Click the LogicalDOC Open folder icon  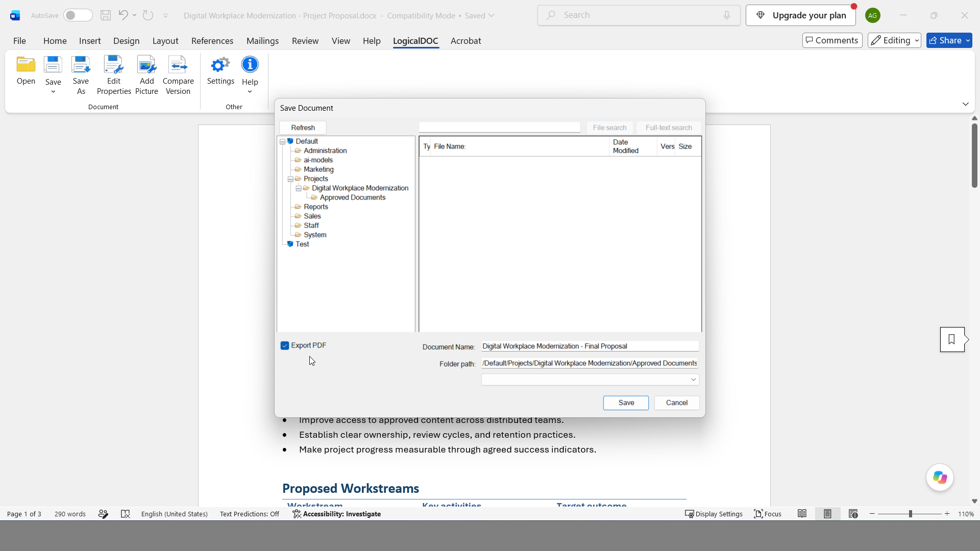[x=26, y=65]
